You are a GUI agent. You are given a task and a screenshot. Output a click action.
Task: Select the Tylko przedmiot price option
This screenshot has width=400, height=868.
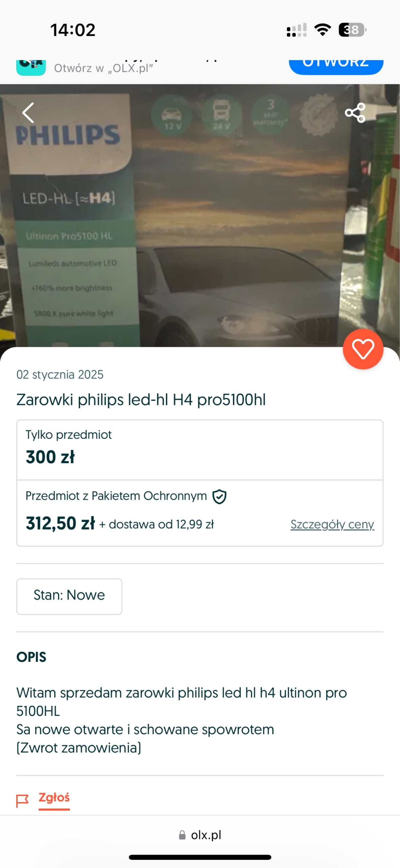click(x=200, y=450)
